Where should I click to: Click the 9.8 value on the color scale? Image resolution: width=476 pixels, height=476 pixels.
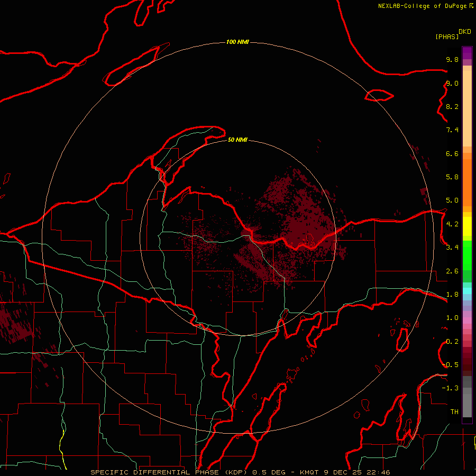tap(452, 59)
